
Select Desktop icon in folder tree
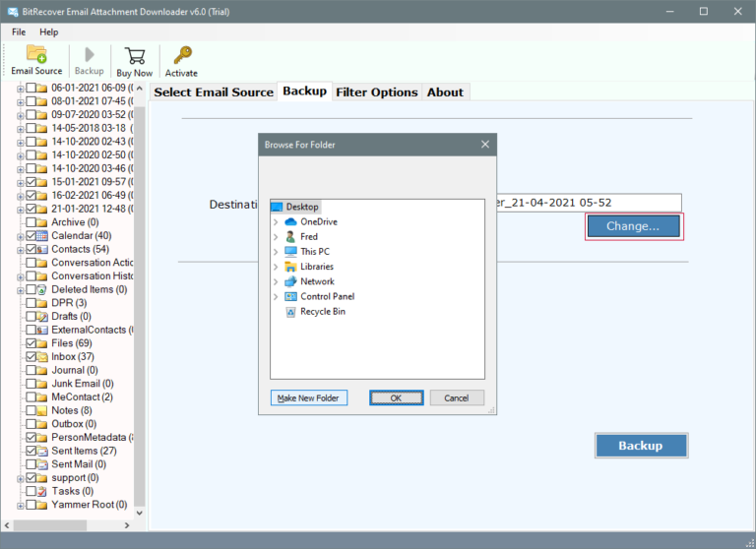point(277,207)
